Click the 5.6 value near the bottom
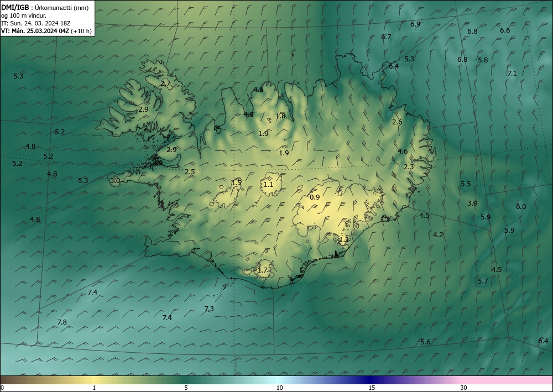 [425, 342]
